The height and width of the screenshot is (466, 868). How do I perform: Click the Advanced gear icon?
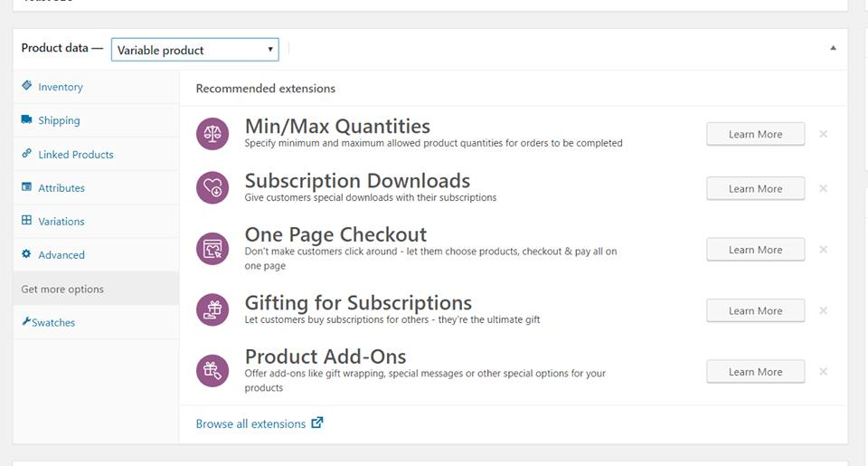(27, 254)
